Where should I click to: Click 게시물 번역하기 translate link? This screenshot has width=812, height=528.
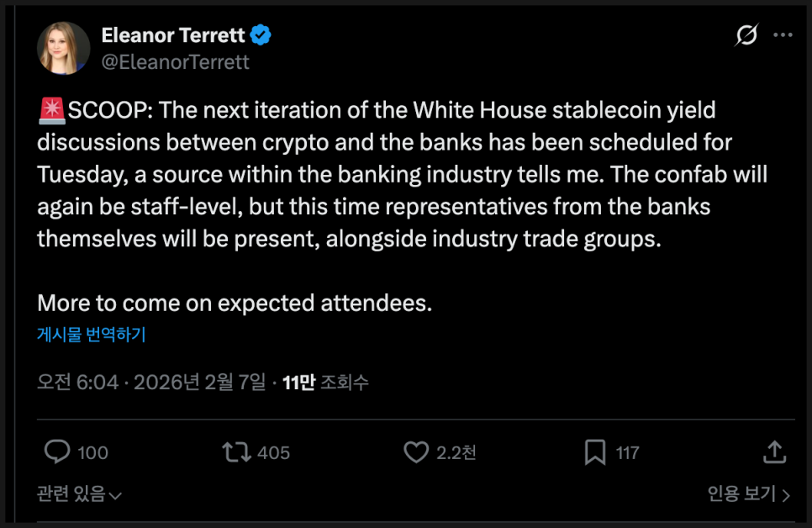pyautogui.click(x=92, y=335)
